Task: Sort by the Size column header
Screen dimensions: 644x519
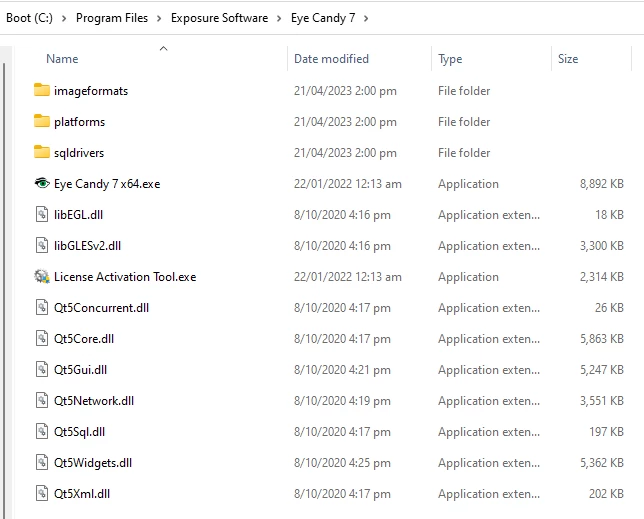Action: [568, 59]
